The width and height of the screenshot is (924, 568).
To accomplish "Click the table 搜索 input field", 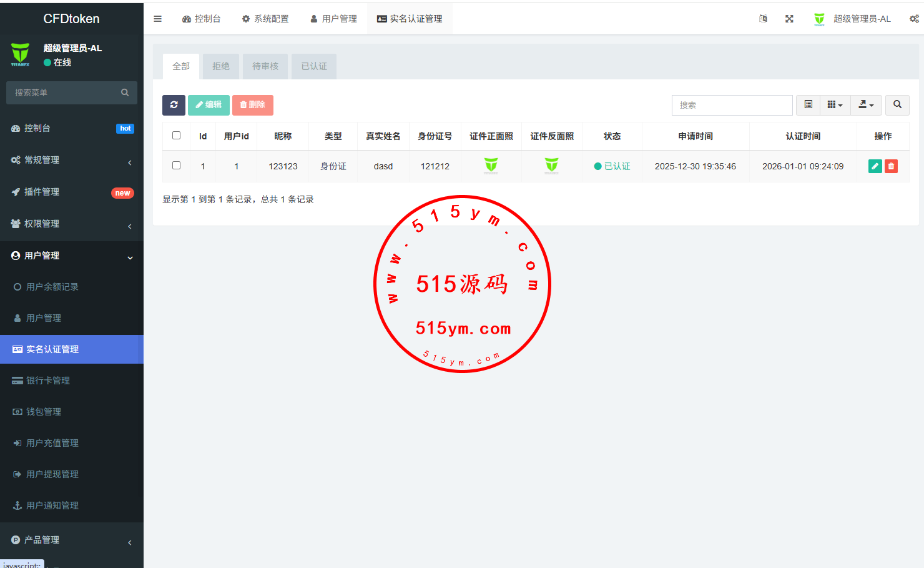I will tap(732, 105).
